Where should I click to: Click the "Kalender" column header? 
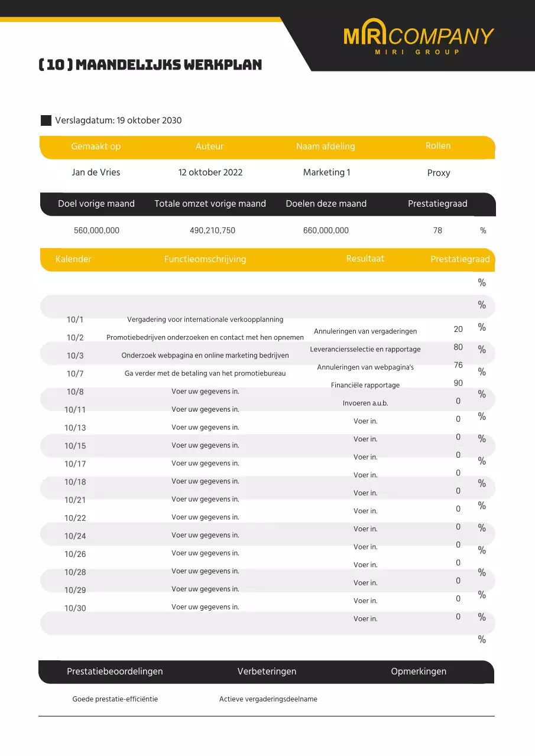click(73, 259)
